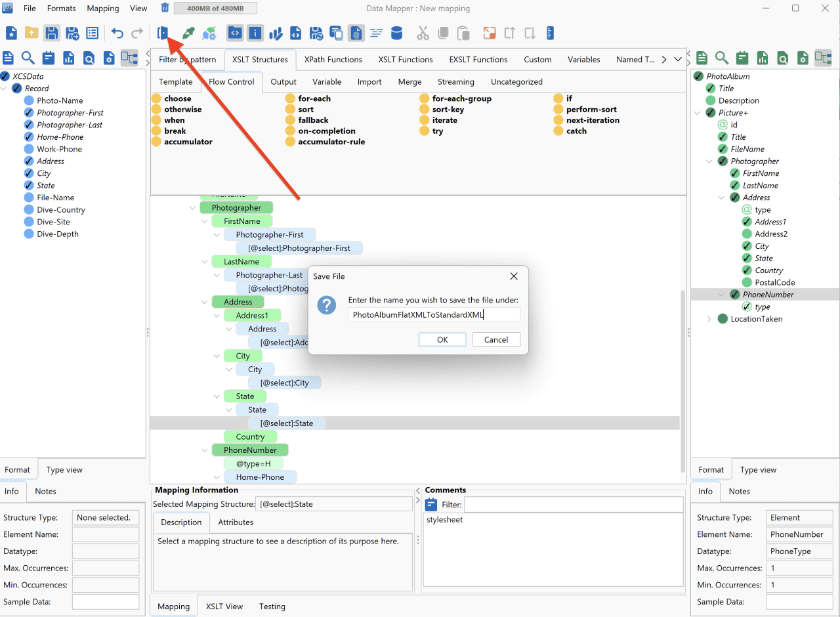Viewport: 840px width, 617px height.
Task: Click the blue magnifier search icon in left panel
Action: [x=28, y=58]
